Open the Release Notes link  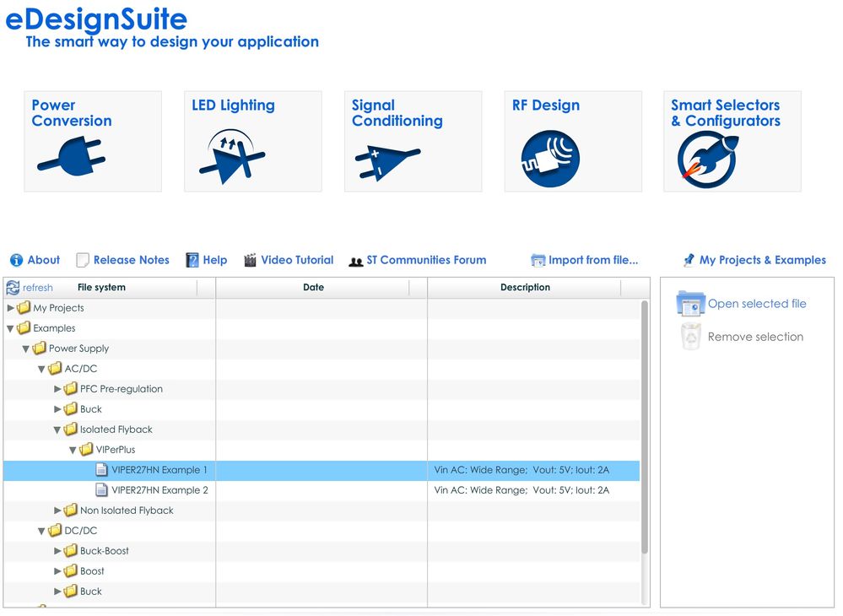pos(131,260)
